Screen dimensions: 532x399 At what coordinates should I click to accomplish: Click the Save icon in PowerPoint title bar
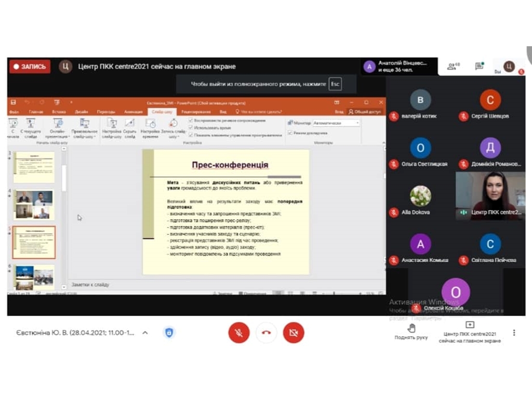pos(13,102)
